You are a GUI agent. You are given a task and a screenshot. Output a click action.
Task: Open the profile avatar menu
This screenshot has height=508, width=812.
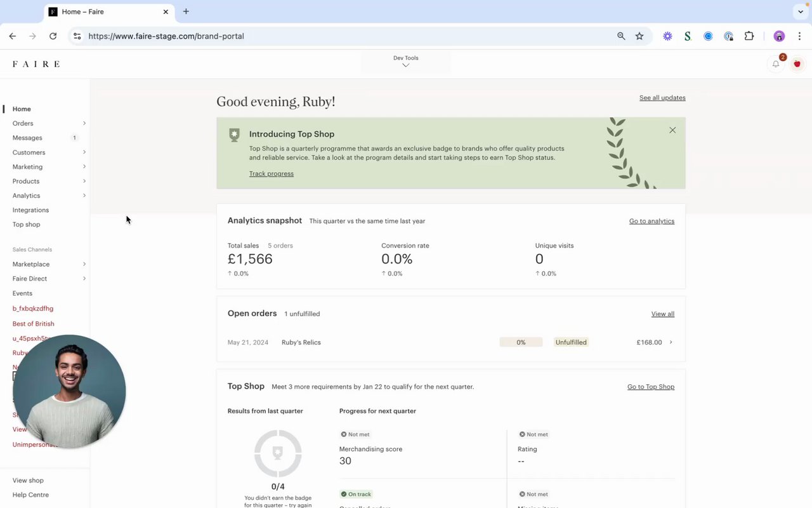[797, 64]
